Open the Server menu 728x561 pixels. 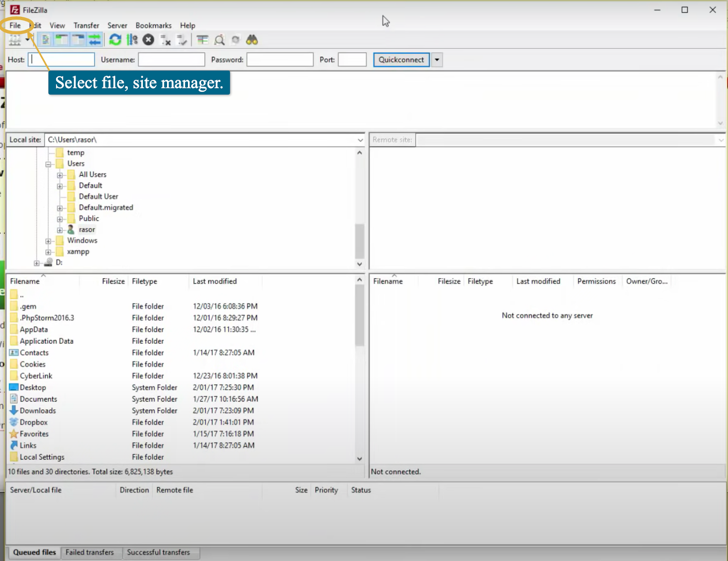117,25
